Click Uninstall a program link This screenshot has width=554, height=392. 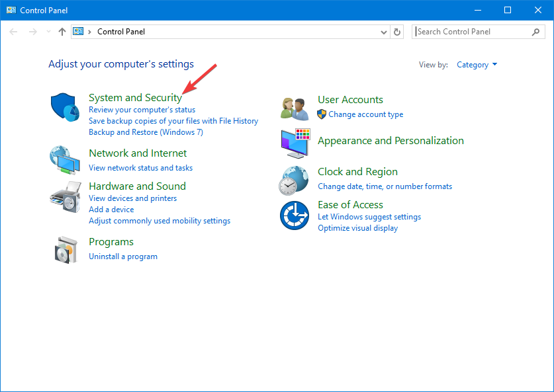click(123, 256)
